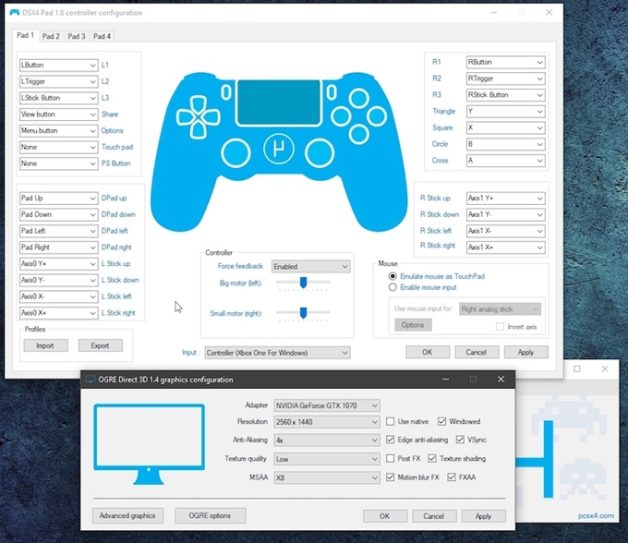Image resolution: width=628 pixels, height=543 pixels.
Task: Click OK in controller configuration window
Action: point(427,352)
